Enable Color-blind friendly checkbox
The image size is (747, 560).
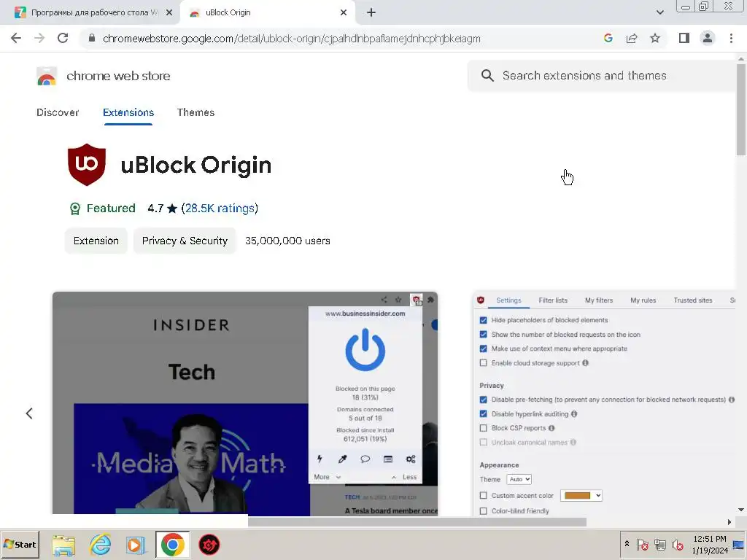click(484, 511)
